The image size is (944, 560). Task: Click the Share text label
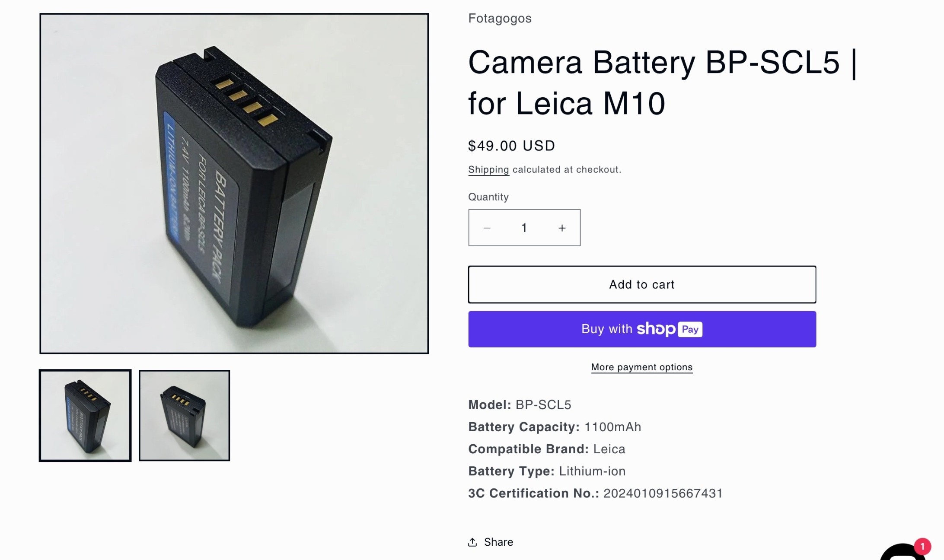click(x=498, y=542)
